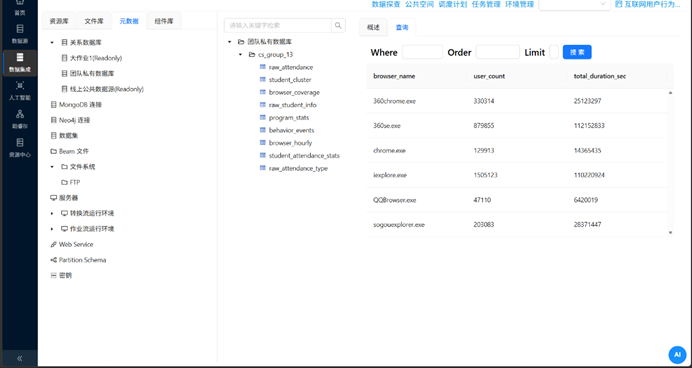The height and width of the screenshot is (368, 692).
Task: Switch to the 资源库 tab
Action: [x=59, y=21]
